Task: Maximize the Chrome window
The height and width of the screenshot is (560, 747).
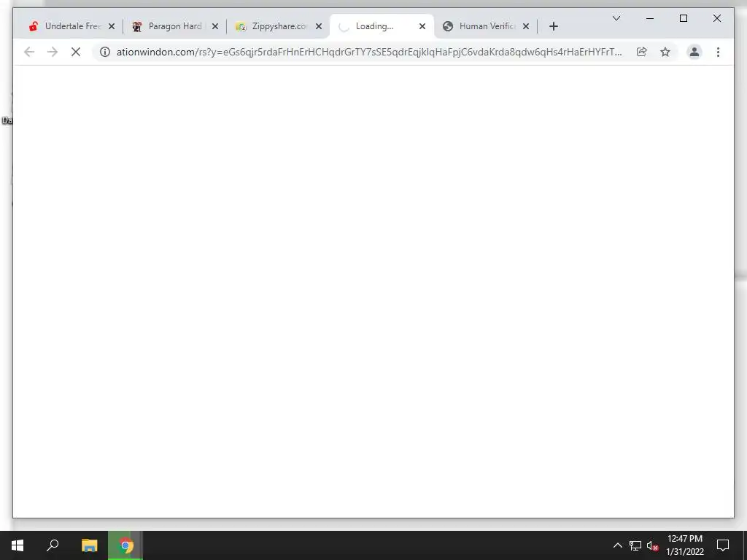Action: click(683, 18)
